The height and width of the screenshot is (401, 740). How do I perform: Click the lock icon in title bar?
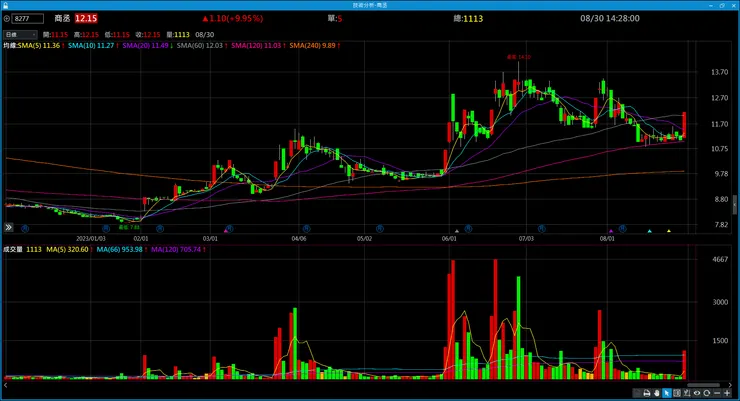[5, 5]
